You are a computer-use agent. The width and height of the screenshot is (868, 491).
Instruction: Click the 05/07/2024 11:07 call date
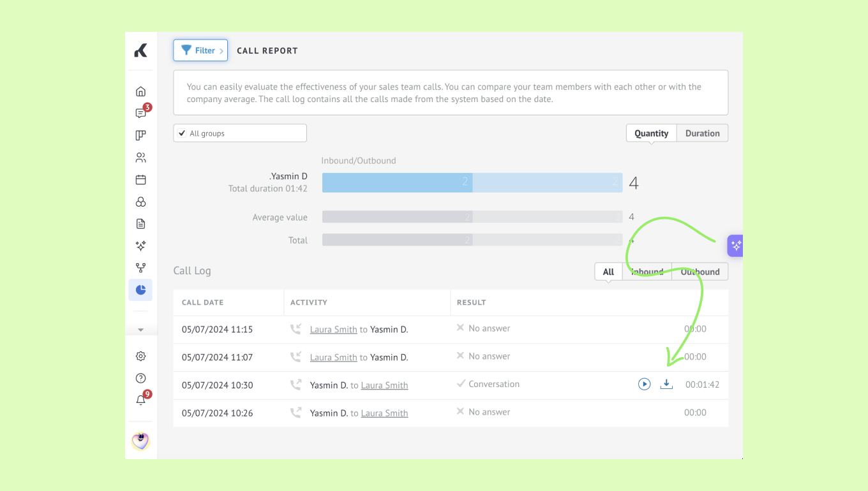217,358
